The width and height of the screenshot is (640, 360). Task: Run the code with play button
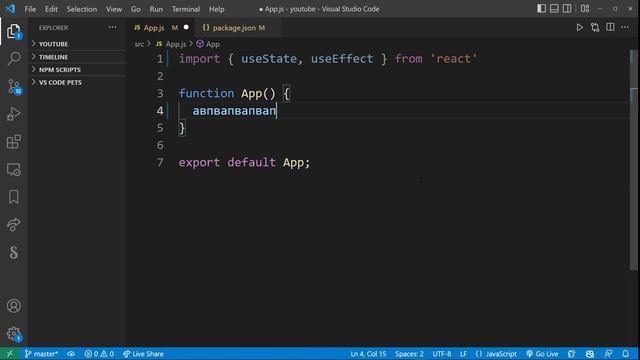coord(579,27)
